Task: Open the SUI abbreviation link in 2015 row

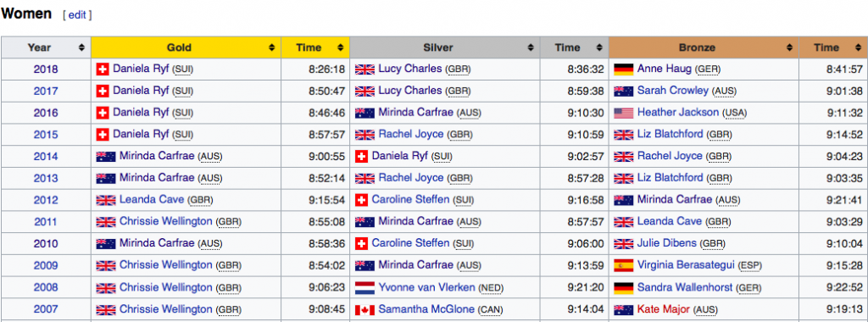Action: (182, 135)
